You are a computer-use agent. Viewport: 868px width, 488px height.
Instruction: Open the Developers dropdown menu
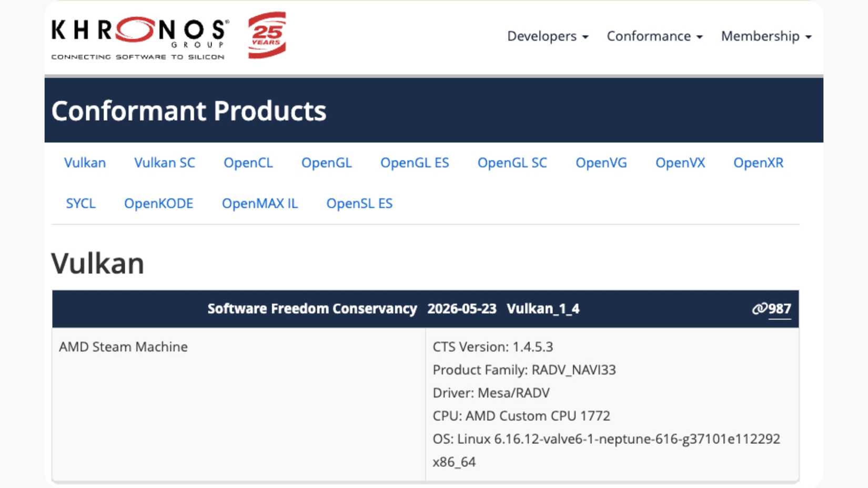pos(548,36)
